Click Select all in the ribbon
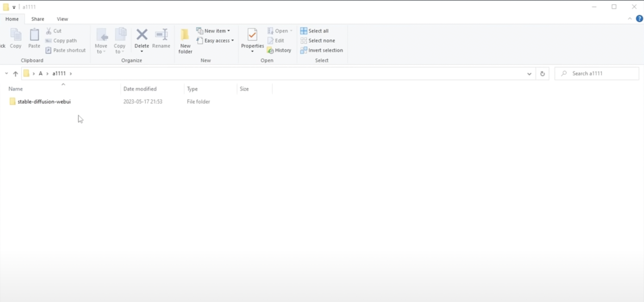This screenshot has width=644, height=302. (x=315, y=31)
